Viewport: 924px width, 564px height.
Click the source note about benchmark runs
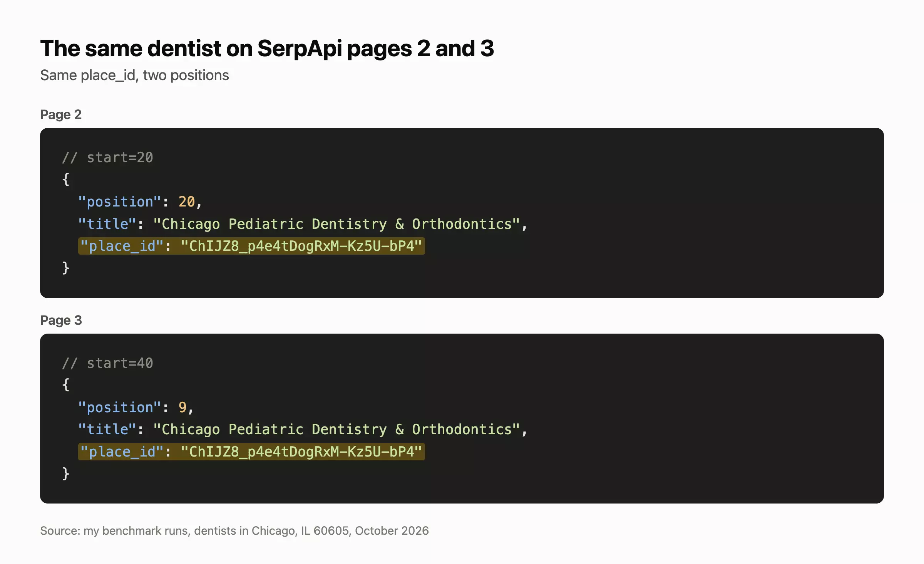[x=234, y=531]
